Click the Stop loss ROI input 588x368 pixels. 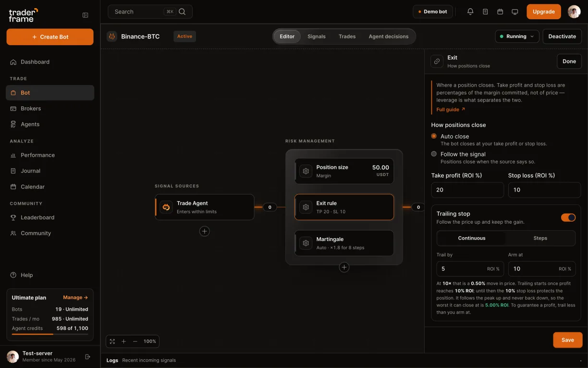[x=544, y=190]
